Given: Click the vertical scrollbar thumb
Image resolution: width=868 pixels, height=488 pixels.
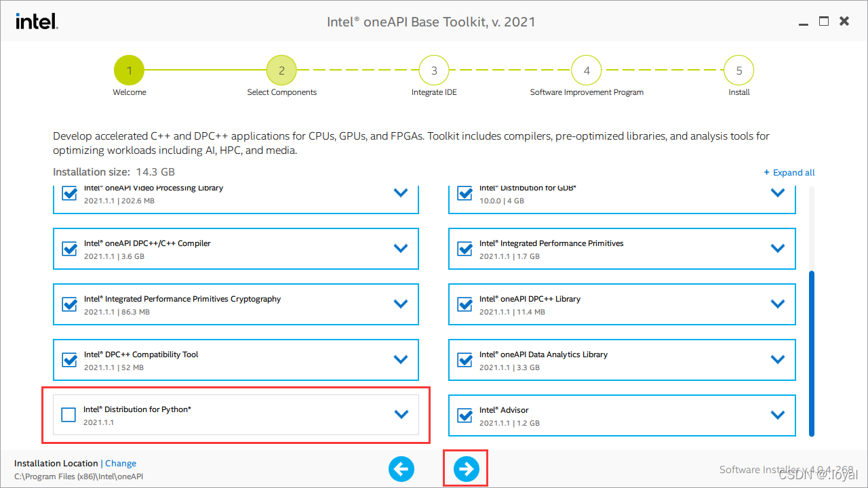Looking at the screenshot, I should tap(812, 353).
